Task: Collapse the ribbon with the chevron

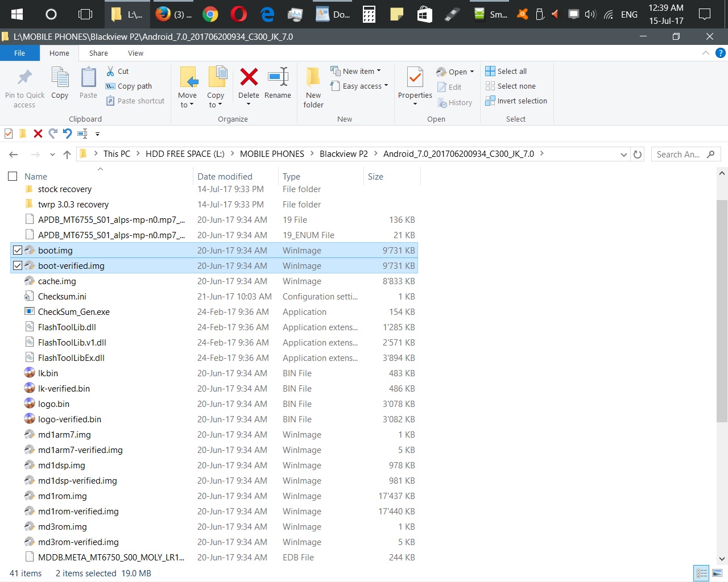Action: (706, 53)
